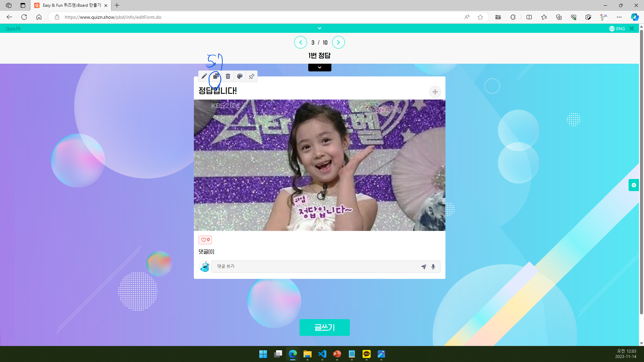Refresh the page
This screenshot has height=362, width=644.
(24, 17)
